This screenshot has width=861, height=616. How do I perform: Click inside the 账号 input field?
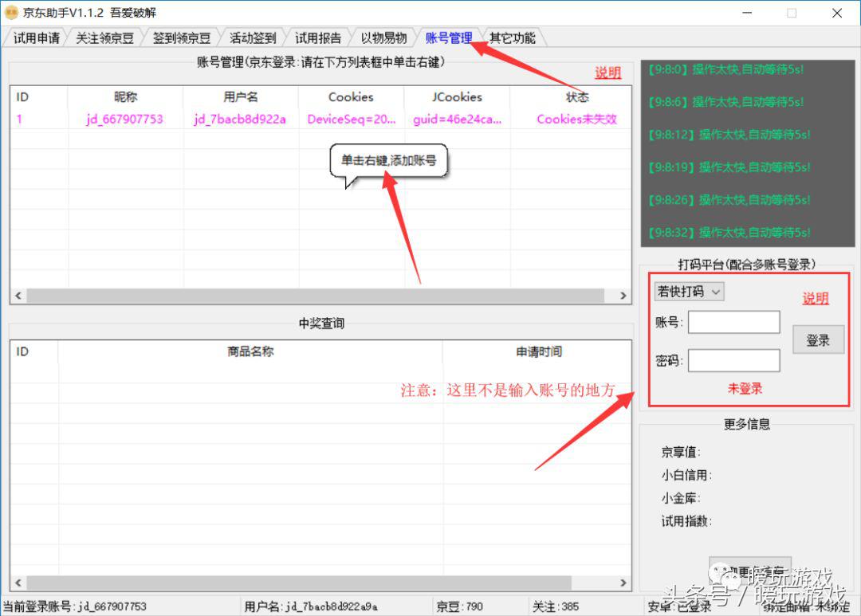click(733, 322)
